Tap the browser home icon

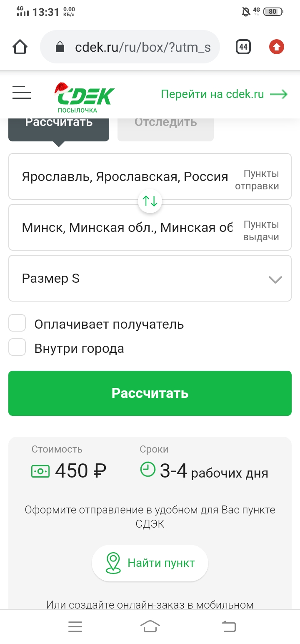click(20, 47)
